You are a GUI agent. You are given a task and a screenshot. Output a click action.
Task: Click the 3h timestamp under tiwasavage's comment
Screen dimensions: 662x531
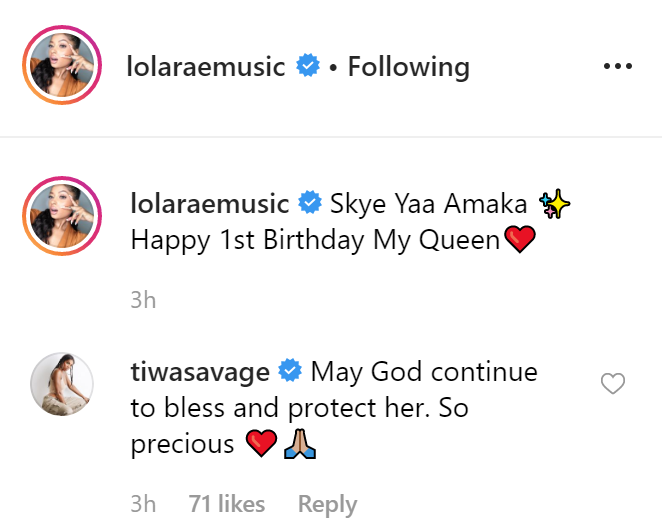tap(144, 505)
